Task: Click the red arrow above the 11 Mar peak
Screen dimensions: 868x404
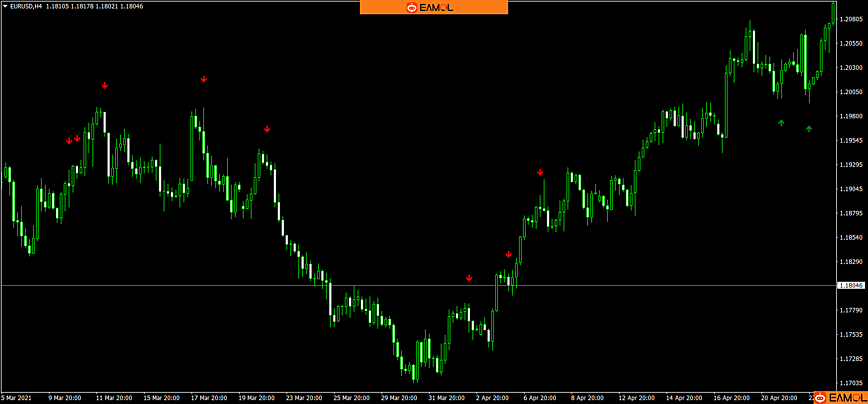Action: click(x=105, y=86)
